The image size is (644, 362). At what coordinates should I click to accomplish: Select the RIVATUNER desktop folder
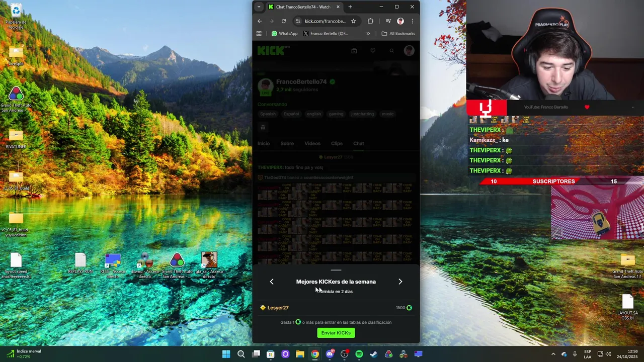click(16, 139)
